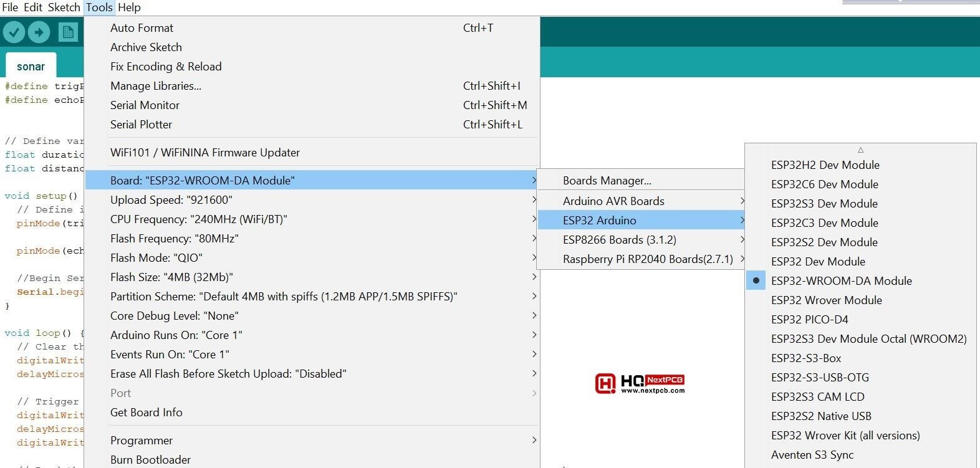Pick ESP32 Wrover Module board

pyautogui.click(x=826, y=300)
